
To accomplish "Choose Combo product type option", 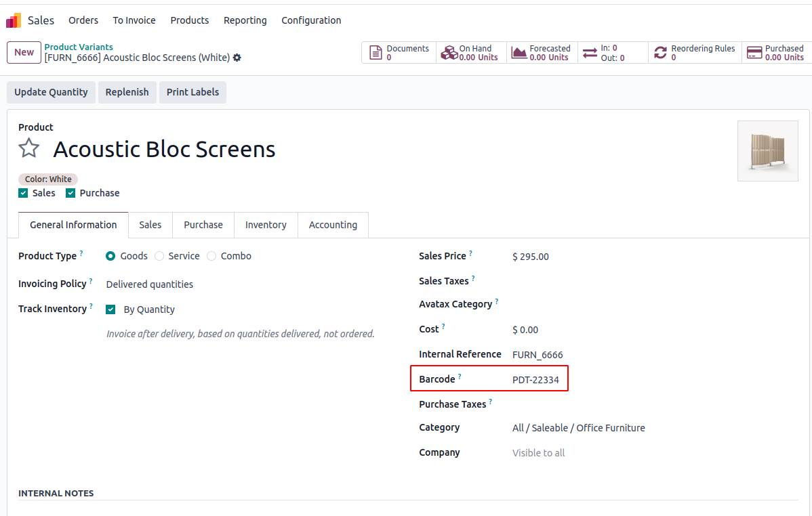I will tap(211, 256).
